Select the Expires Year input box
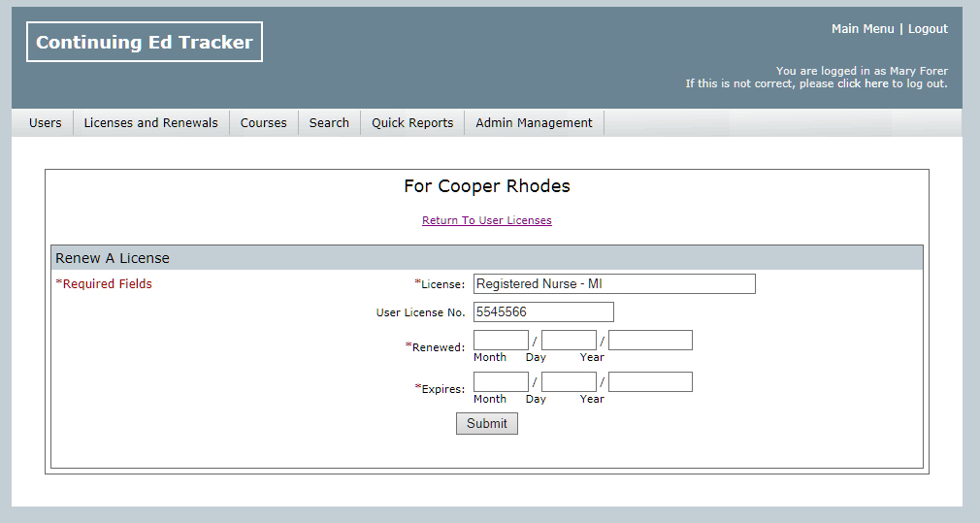This screenshot has height=523, width=980. click(650, 382)
